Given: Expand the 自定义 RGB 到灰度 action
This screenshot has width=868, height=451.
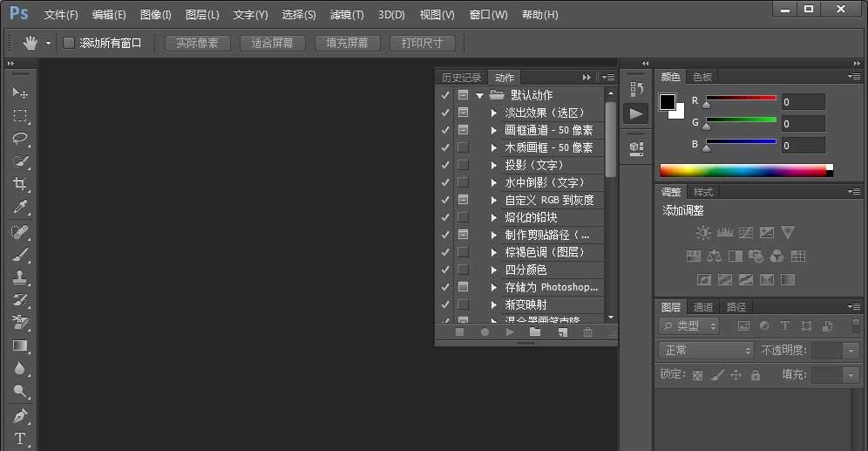Looking at the screenshot, I should 494,200.
